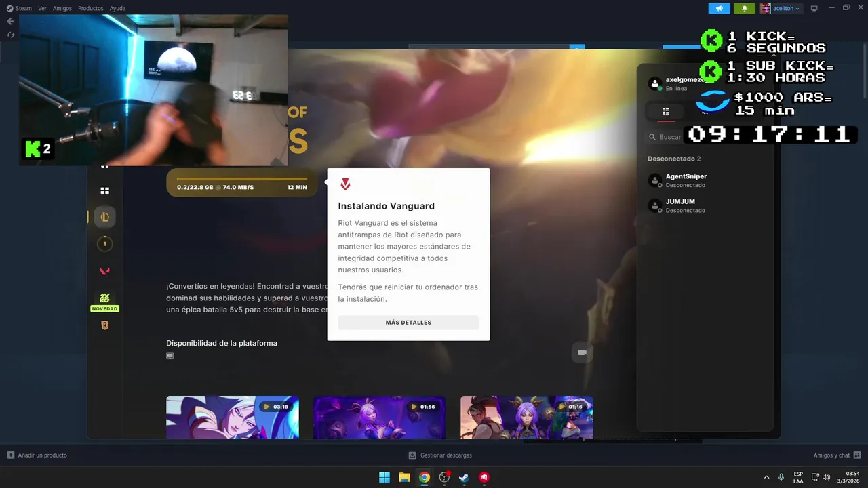Open JUMJUM friend entry
The width and height of the screenshot is (868, 488).
pos(705,205)
